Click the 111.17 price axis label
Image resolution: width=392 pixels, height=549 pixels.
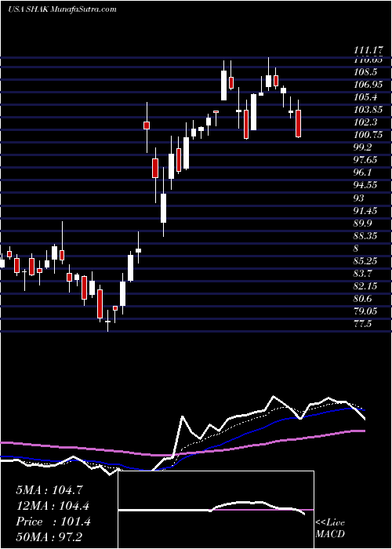click(368, 51)
